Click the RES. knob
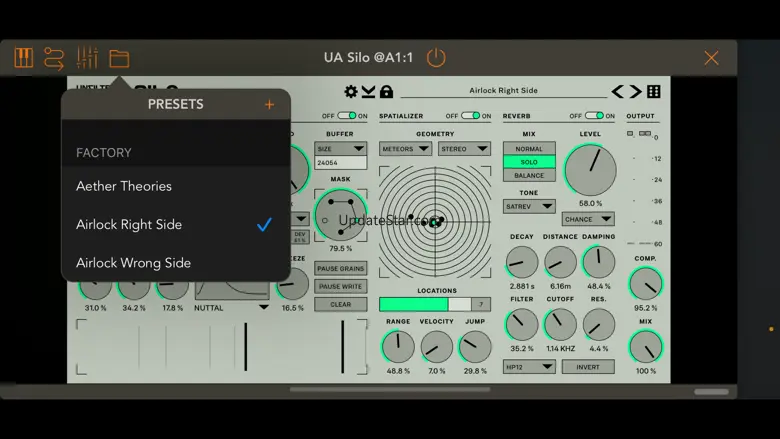This screenshot has height=439, width=780. [598, 325]
